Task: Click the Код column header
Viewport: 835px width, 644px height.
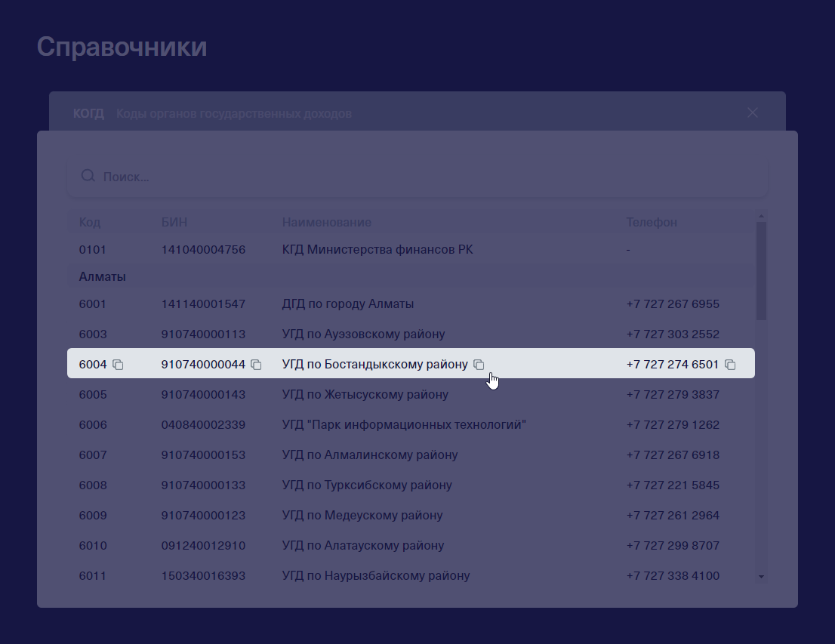Action: (89, 222)
